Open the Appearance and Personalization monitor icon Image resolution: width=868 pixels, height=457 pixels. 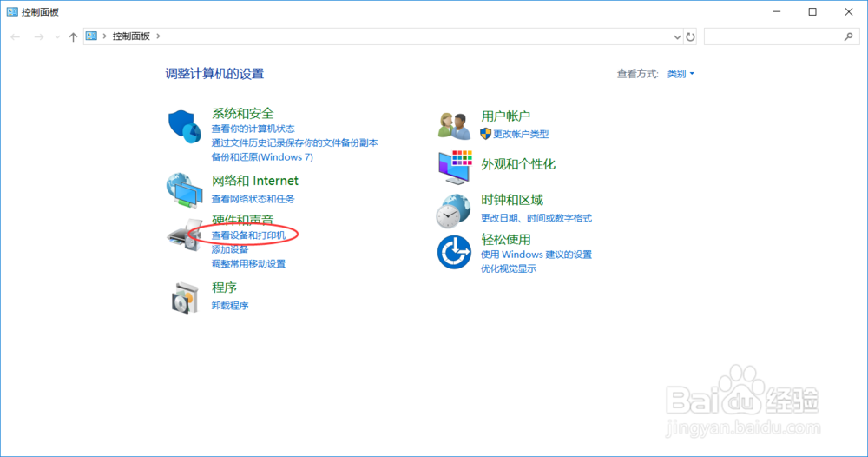point(455,167)
